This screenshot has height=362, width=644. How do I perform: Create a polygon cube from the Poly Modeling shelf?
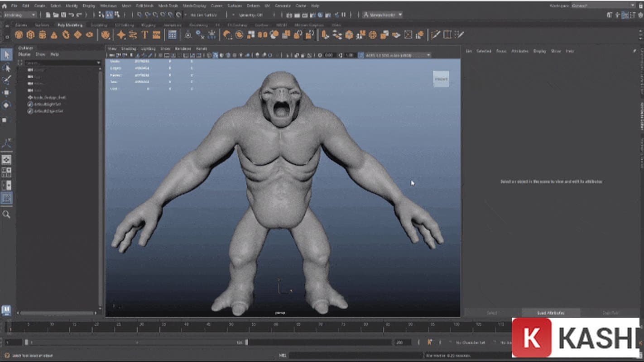pos(30,34)
